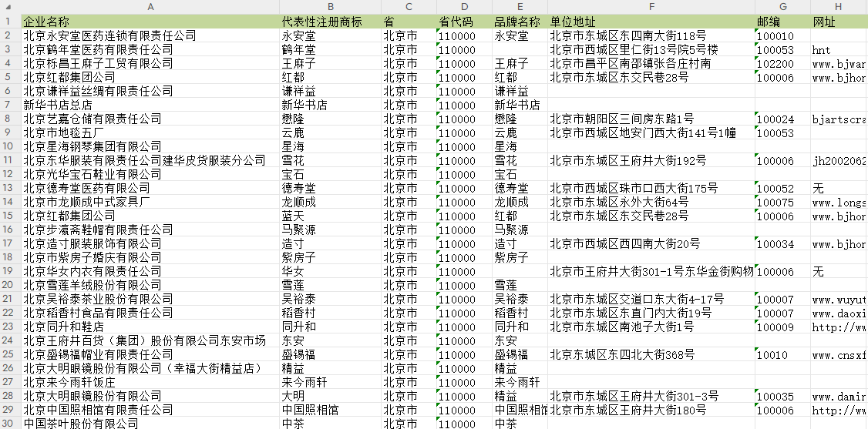The width and height of the screenshot is (868, 429).
Task: Click header cell 网址
Action: tap(839, 22)
